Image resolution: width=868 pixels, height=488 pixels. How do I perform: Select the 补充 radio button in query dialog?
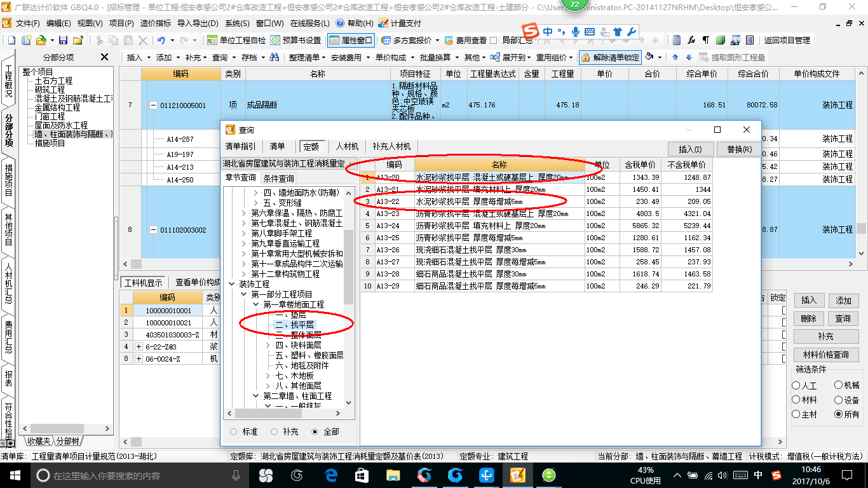275,431
